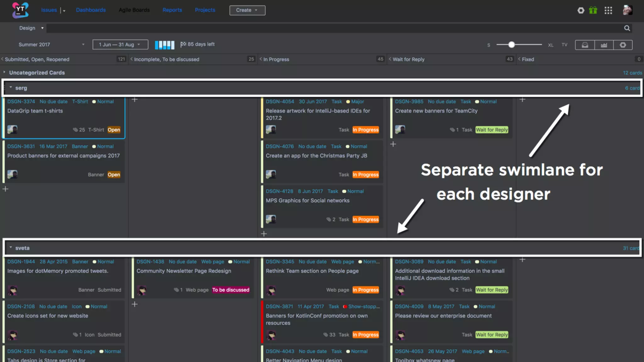Screen dimensions: 644x362
Task: Toggle TV mode display
Action: (x=564, y=45)
